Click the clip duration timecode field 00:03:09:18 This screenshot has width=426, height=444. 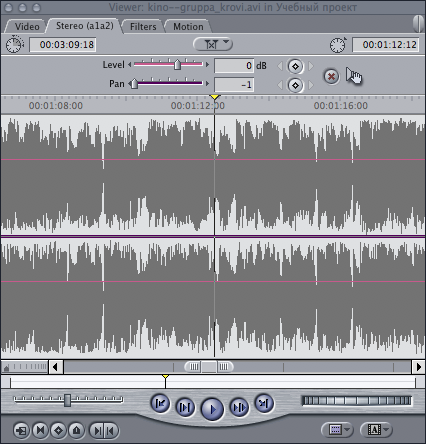click(63, 45)
